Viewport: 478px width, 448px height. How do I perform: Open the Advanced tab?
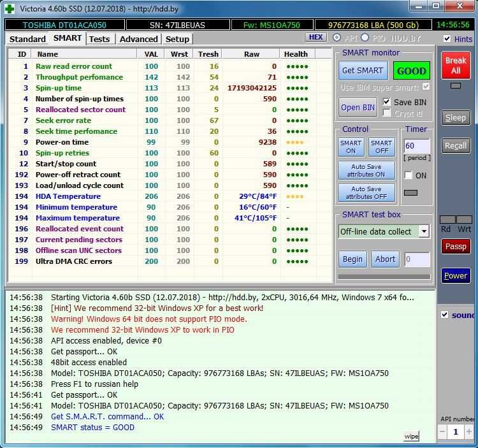[x=139, y=39]
